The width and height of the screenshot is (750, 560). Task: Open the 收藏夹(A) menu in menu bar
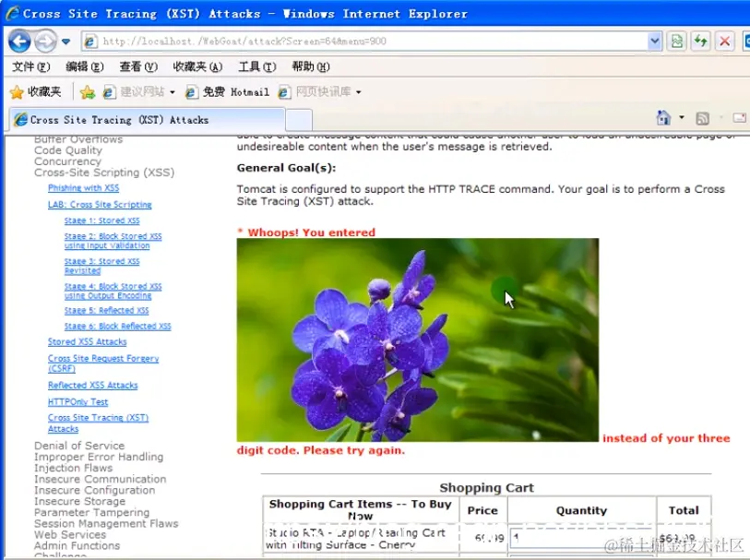(x=197, y=66)
